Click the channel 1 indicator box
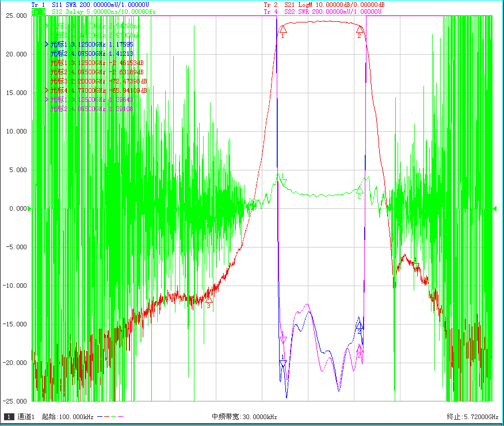 pyautogui.click(x=9, y=417)
